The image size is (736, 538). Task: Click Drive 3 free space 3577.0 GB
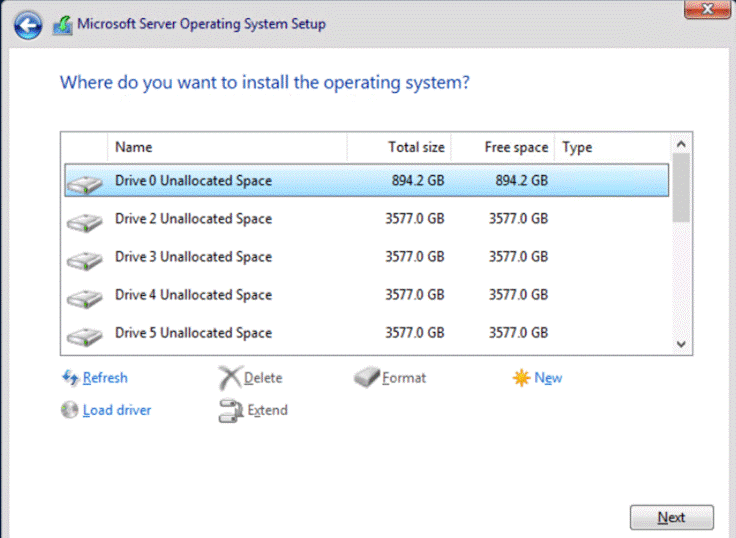tap(518, 257)
